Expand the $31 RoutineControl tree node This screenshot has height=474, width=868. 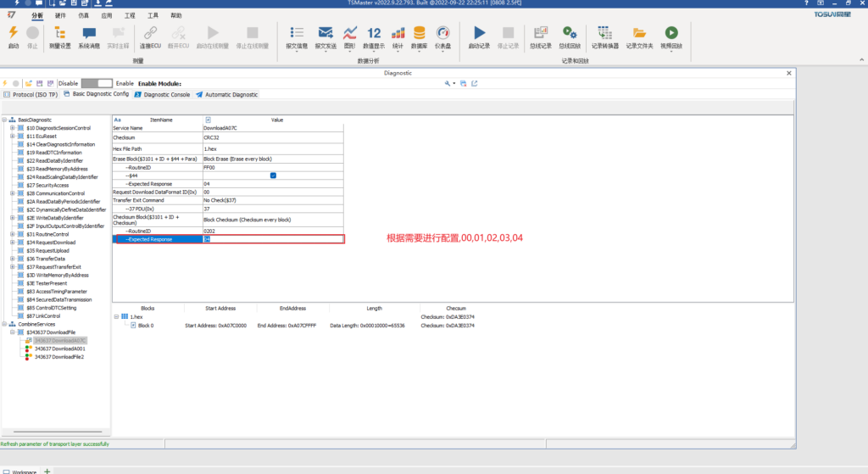pos(12,234)
